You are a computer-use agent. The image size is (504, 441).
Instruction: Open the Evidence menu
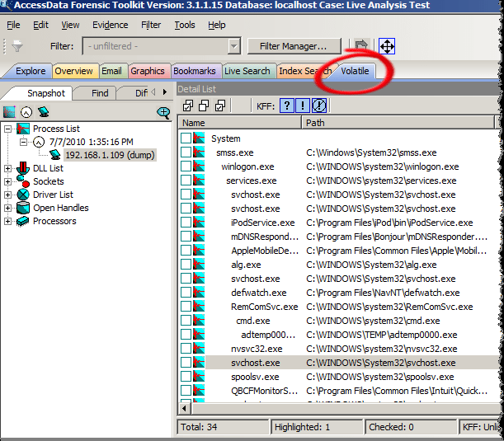[x=110, y=26]
